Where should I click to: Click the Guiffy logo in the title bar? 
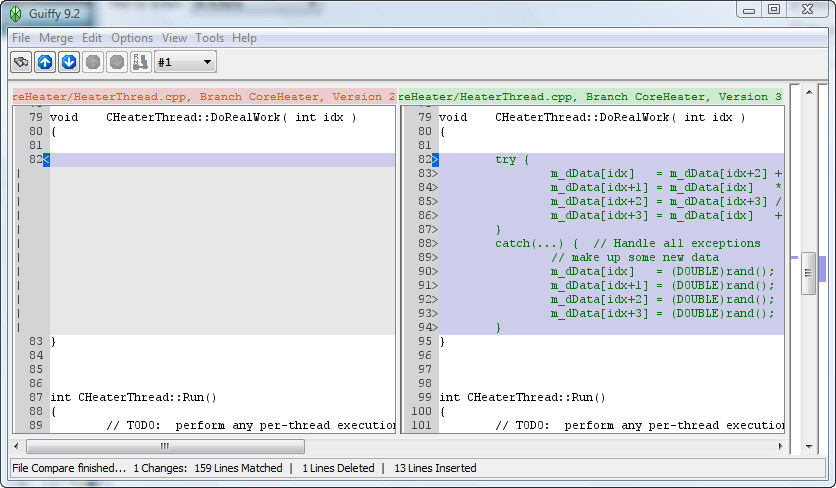point(16,12)
